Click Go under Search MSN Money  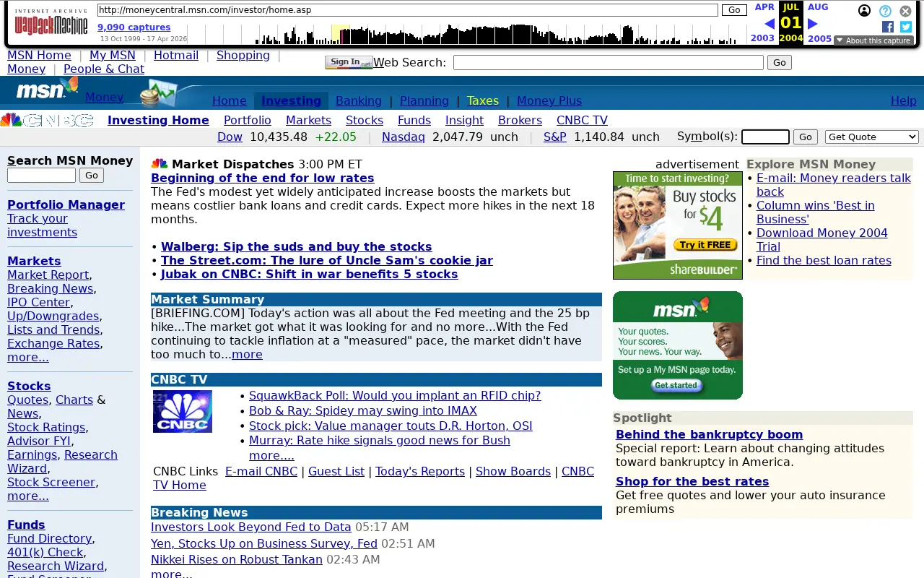pyautogui.click(x=91, y=175)
